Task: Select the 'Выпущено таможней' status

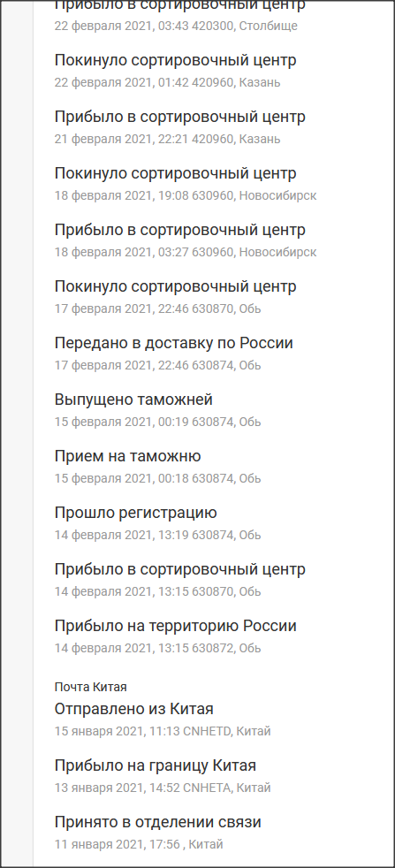Action: coord(133,400)
